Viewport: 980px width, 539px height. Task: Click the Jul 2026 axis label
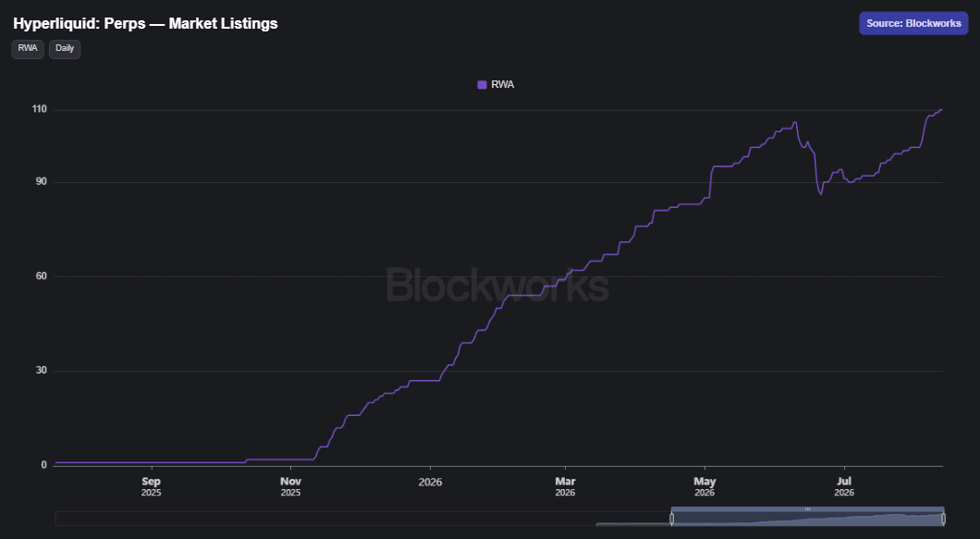click(844, 486)
